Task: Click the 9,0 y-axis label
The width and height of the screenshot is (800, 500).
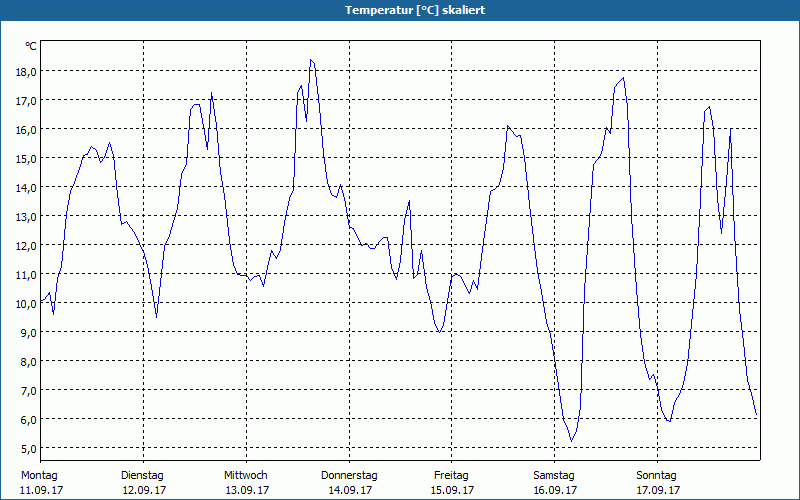Action: pyautogui.click(x=28, y=334)
